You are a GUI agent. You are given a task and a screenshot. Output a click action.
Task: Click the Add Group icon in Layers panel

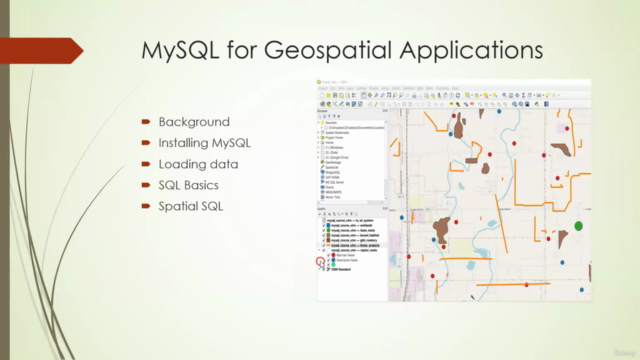325,214
